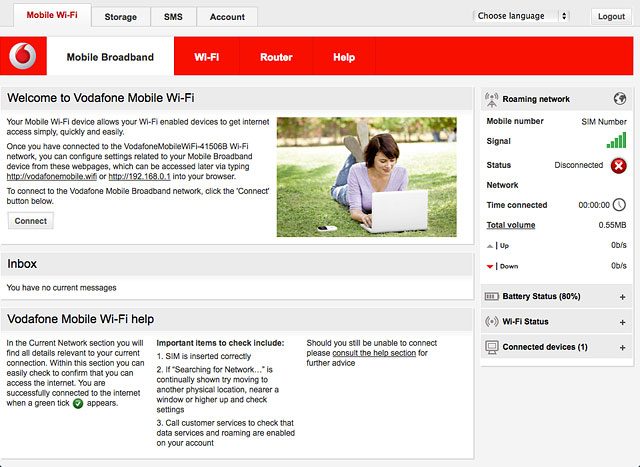Viewport: 640px width, 467px height.
Task: Open the Storage tab
Action: click(x=120, y=17)
